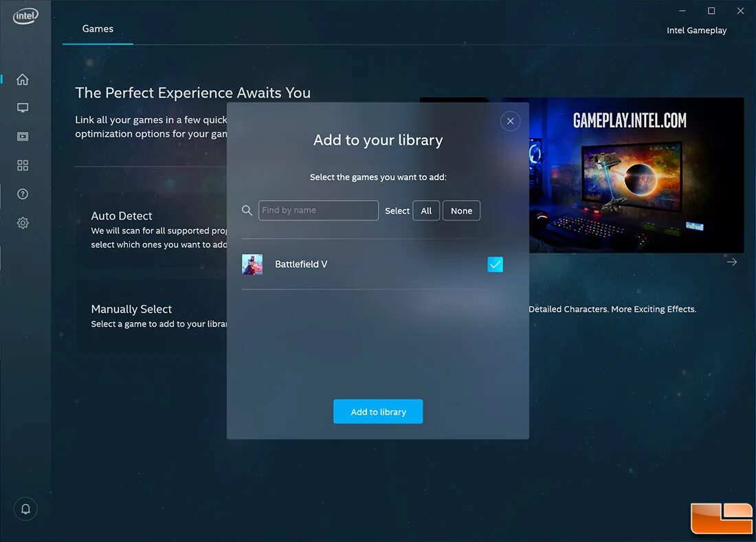Maximize the Intel application window

711,10
